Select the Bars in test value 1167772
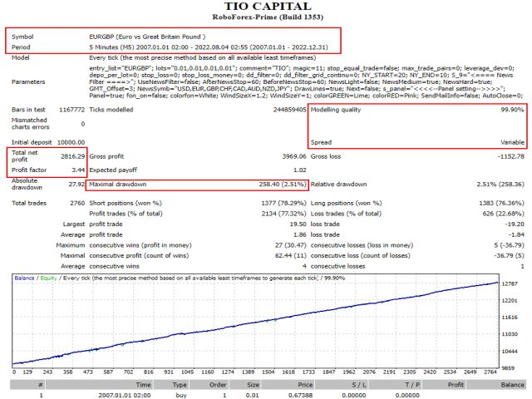This screenshot has width=532, height=399. 72,110
